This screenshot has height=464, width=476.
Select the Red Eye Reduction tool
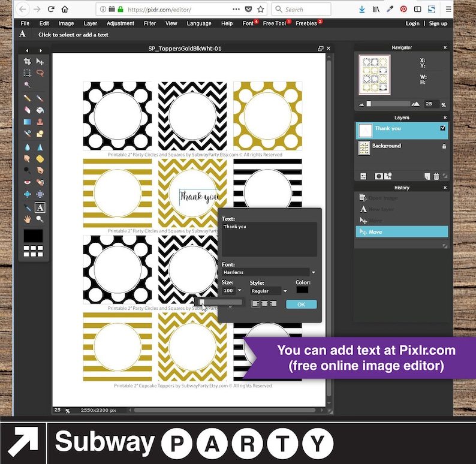point(28,182)
